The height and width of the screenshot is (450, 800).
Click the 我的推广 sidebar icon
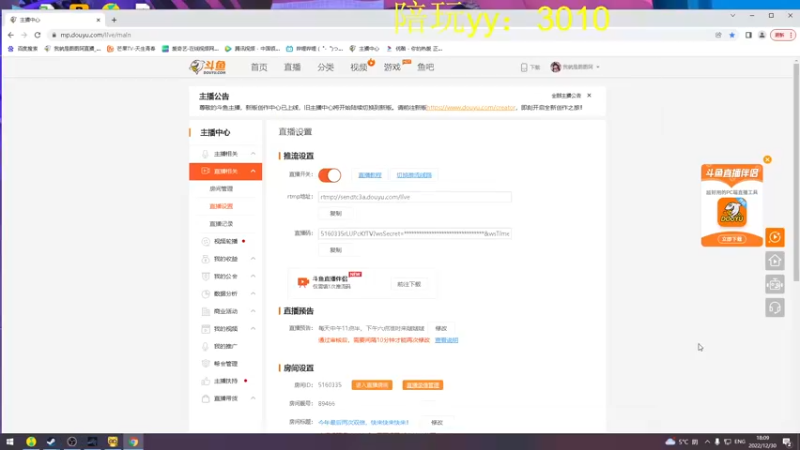tap(206, 346)
